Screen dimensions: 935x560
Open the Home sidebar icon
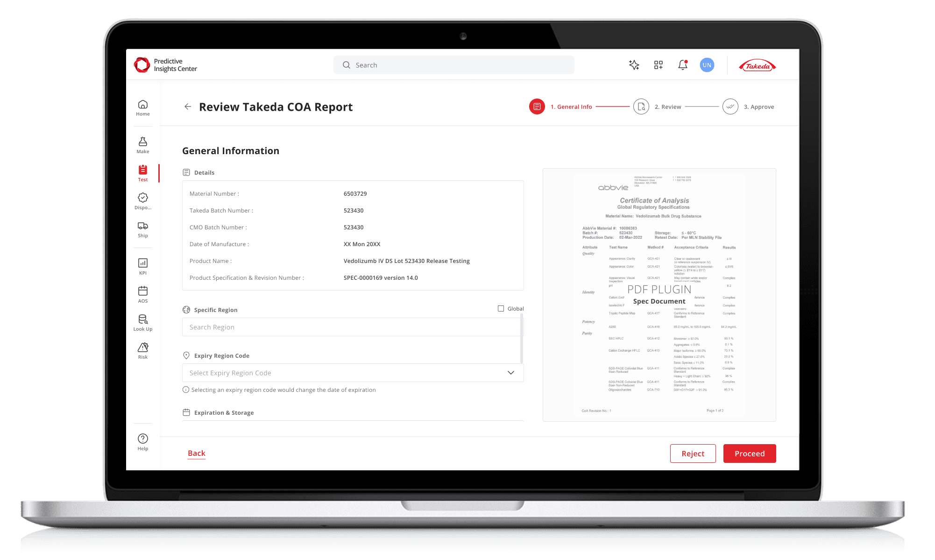click(143, 107)
